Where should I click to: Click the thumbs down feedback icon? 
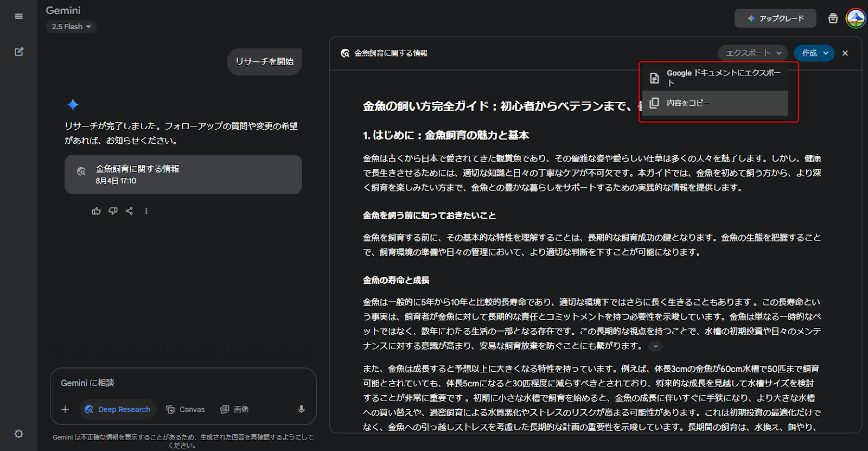click(x=113, y=211)
